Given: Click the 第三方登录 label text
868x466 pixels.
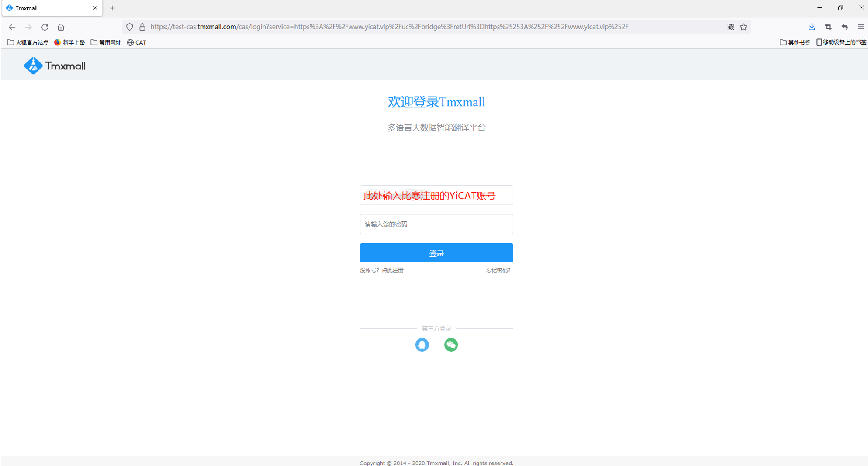Looking at the screenshot, I should pos(436,328).
